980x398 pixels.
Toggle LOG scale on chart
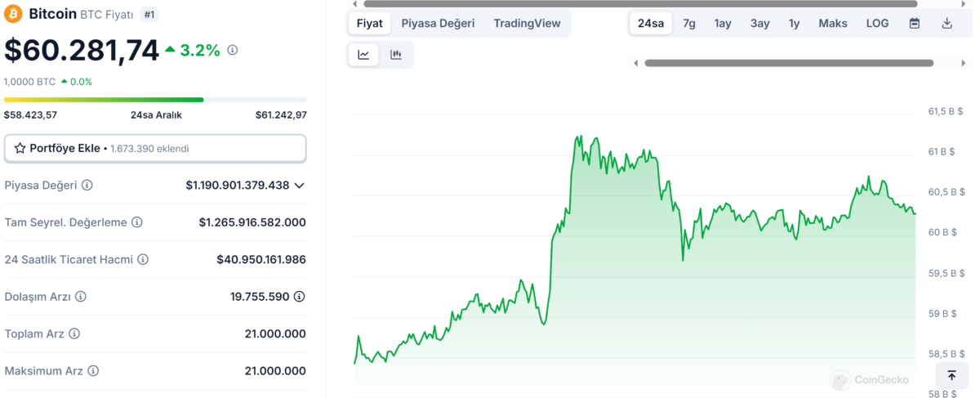(877, 24)
